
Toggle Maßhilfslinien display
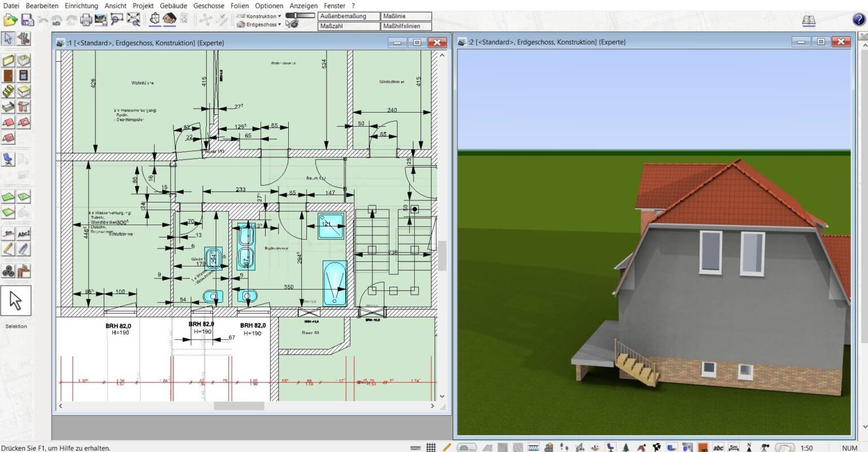pyautogui.click(x=406, y=26)
